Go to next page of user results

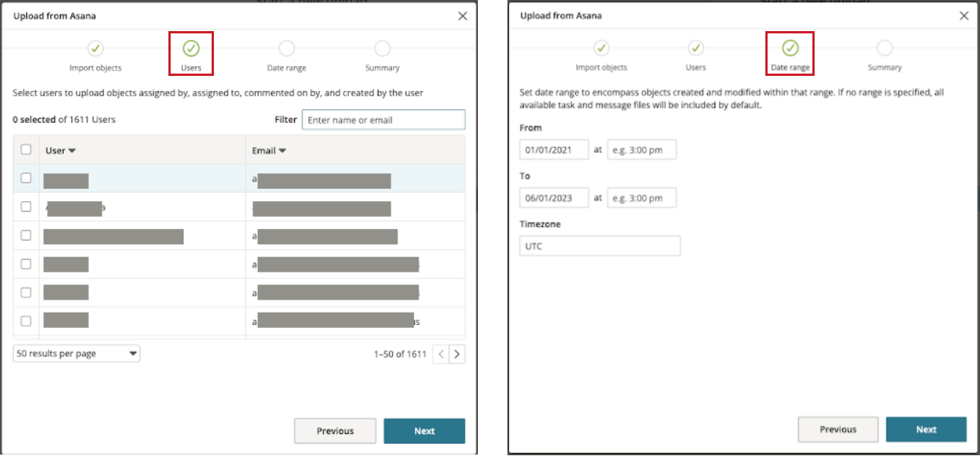click(457, 354)
